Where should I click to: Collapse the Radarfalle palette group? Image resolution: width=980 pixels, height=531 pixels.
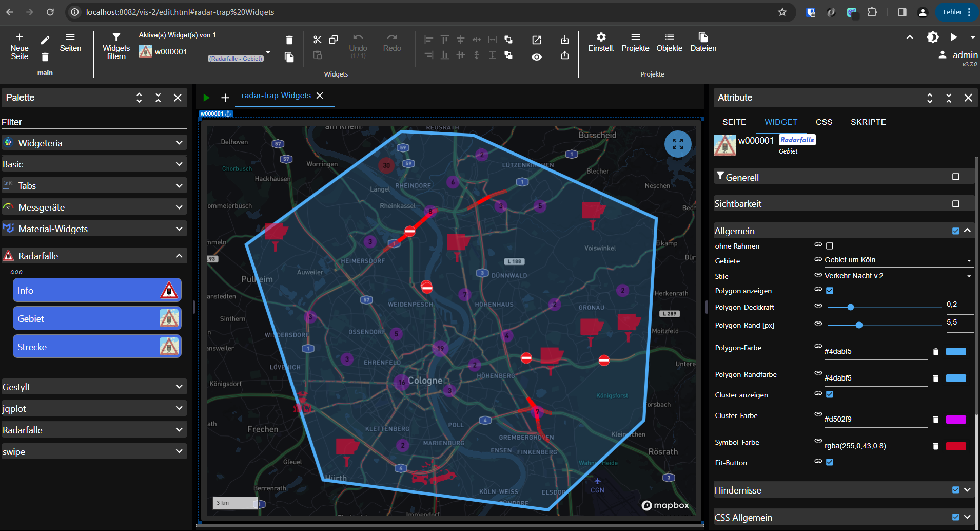pos(94,256)
